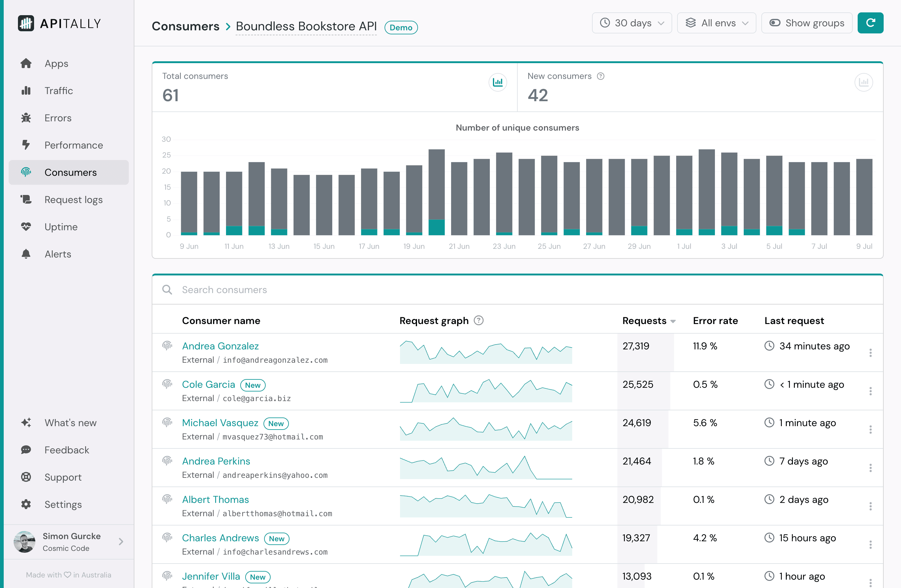This screenshot has width=901, height=588.
Task: Sort by Error rate column header
Action: tap(715, 321)
